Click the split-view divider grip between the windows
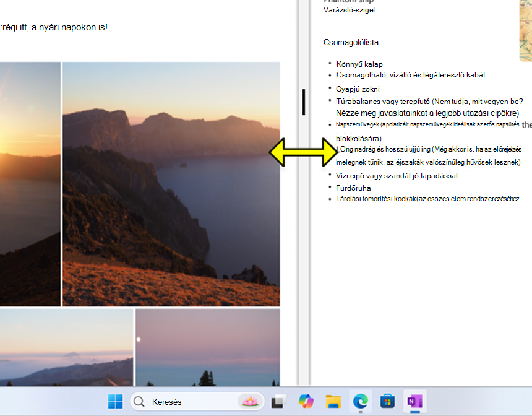 coord(304,102)
